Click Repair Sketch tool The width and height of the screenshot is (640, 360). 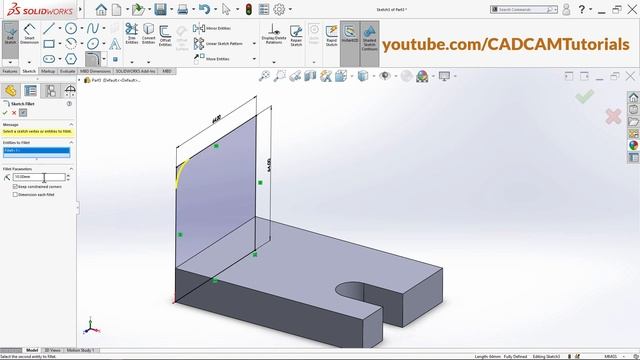(296, 35)
